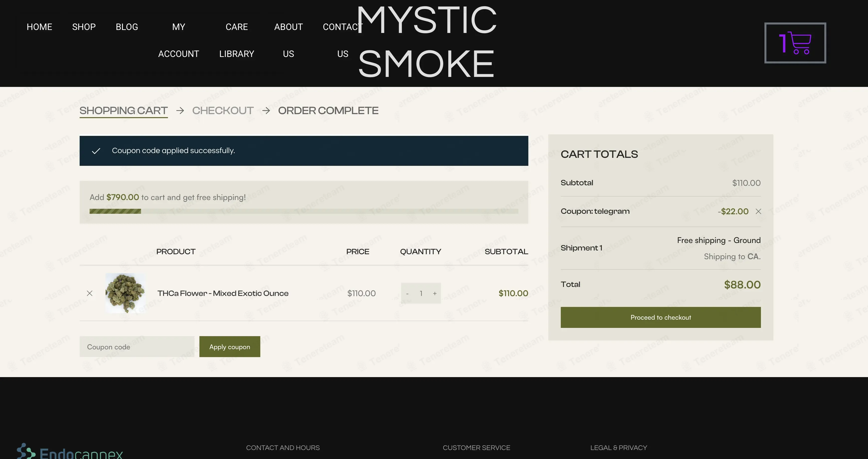Open CARE LIBRARY menu item
The image size is (868, 459).
point(237,40)
